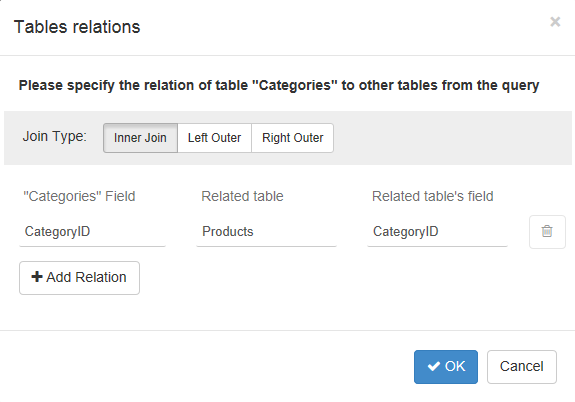Add a new relation row

click(80, 278)
